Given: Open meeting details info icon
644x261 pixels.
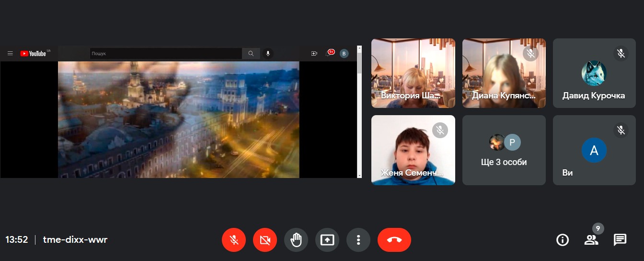Looking at the screenshot, I should tap(562, 239).
